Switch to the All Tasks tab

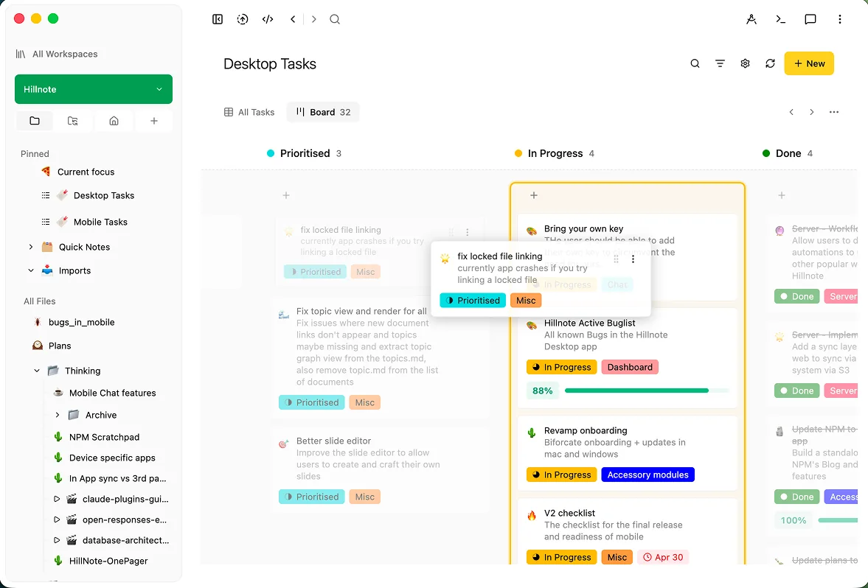coord(249,112)
